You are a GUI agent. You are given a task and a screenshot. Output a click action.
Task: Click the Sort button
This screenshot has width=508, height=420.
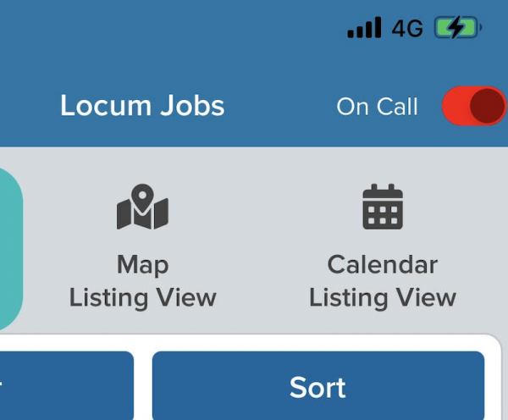tap(318, 385)
